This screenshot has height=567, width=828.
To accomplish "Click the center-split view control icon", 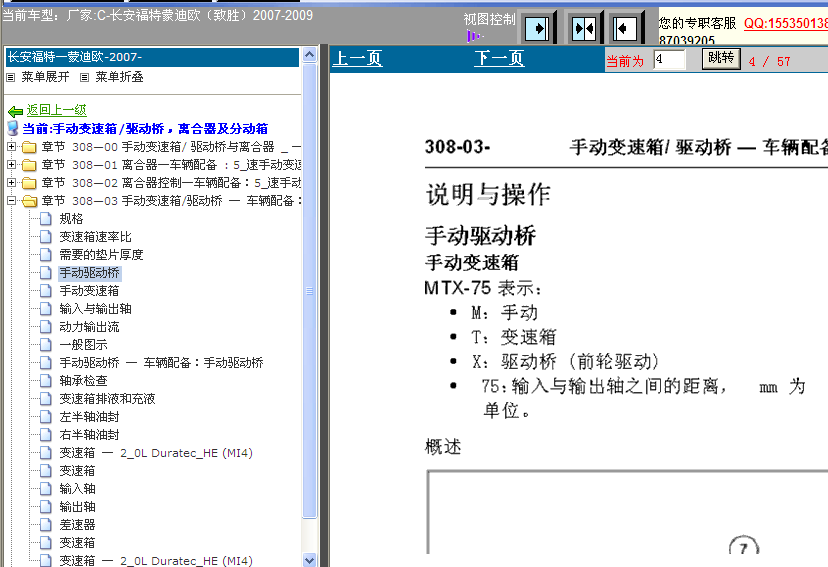I will (584, 28).
